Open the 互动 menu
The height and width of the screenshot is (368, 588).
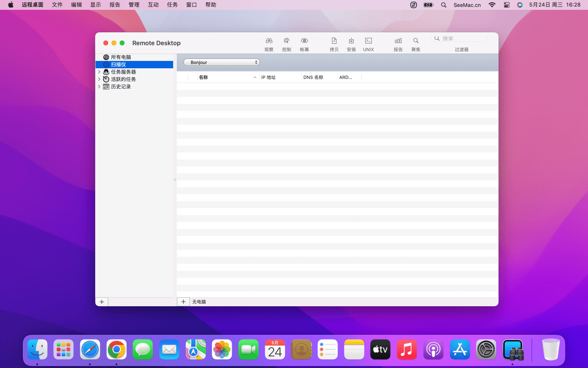click(153, 5)
